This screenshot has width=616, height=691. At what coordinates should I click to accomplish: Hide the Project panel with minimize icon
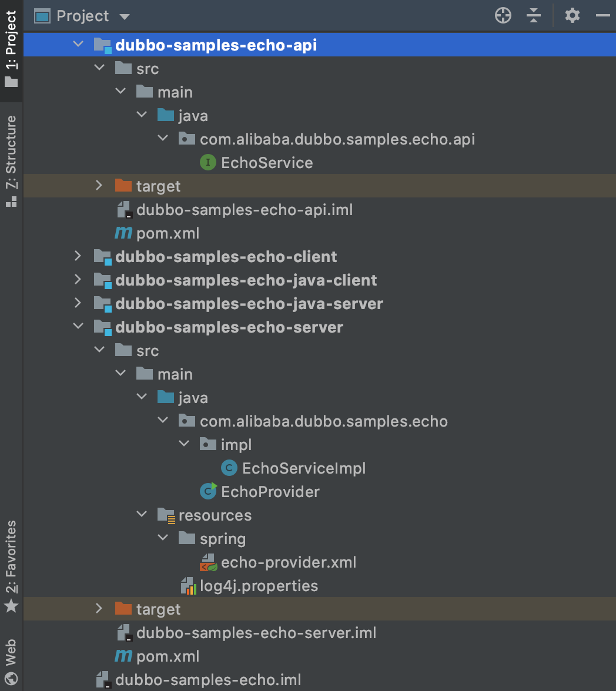point(603,16)
